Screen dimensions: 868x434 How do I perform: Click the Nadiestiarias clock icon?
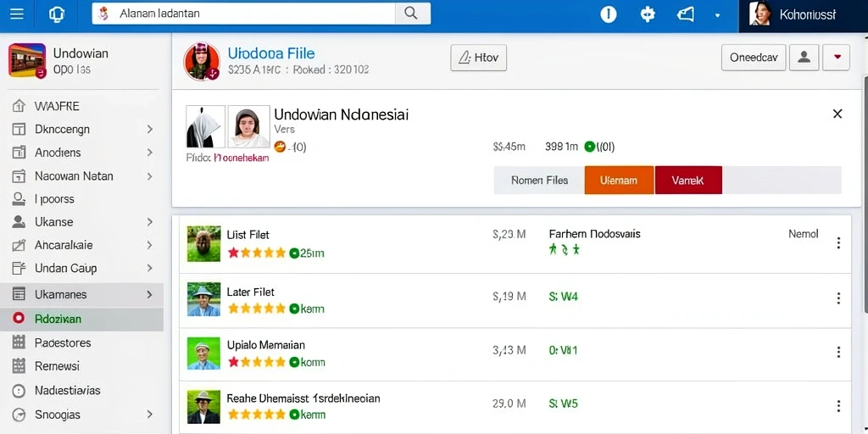[19, 391]
